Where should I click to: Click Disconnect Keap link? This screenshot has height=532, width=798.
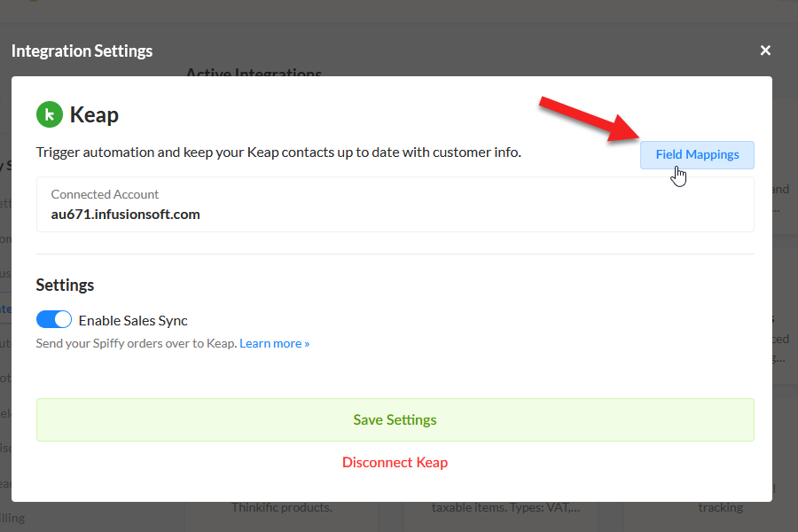click(395, 462)
